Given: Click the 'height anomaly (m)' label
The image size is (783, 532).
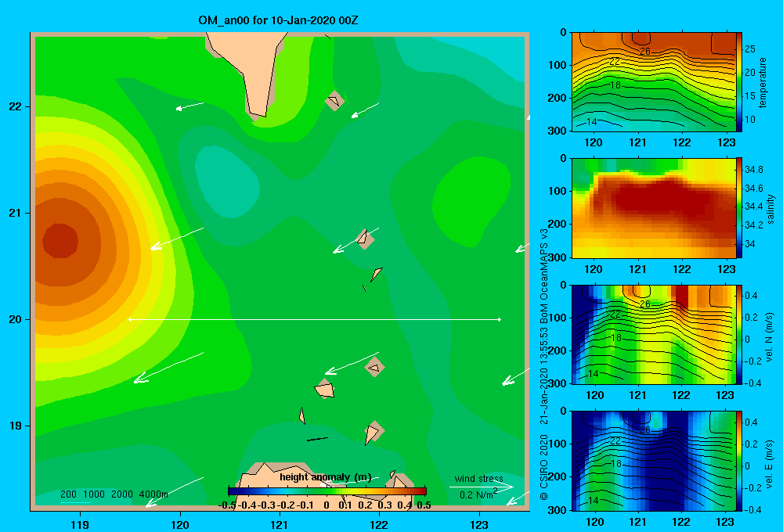Looking at the screenshot, I should pos(326,477).
